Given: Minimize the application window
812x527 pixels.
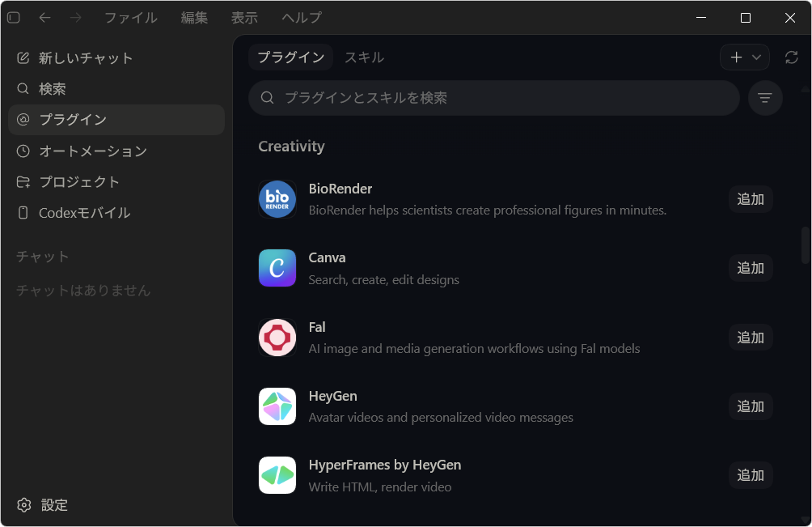Looking at the screenshot, I should point(701,18).
